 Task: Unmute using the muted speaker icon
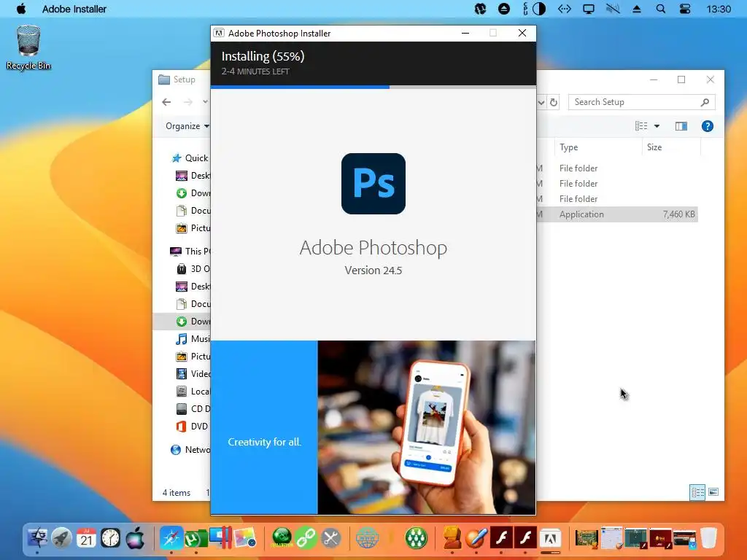[613, 9]
